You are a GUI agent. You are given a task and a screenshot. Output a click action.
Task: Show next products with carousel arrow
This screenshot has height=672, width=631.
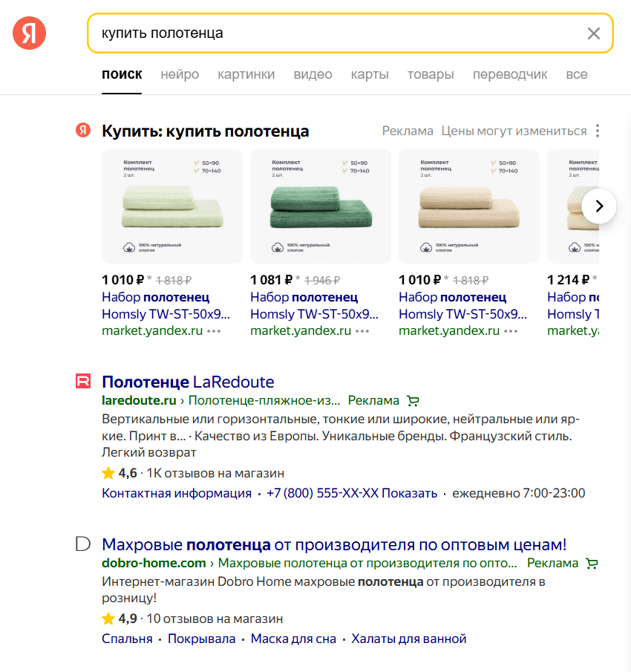(x=599, y=206)
